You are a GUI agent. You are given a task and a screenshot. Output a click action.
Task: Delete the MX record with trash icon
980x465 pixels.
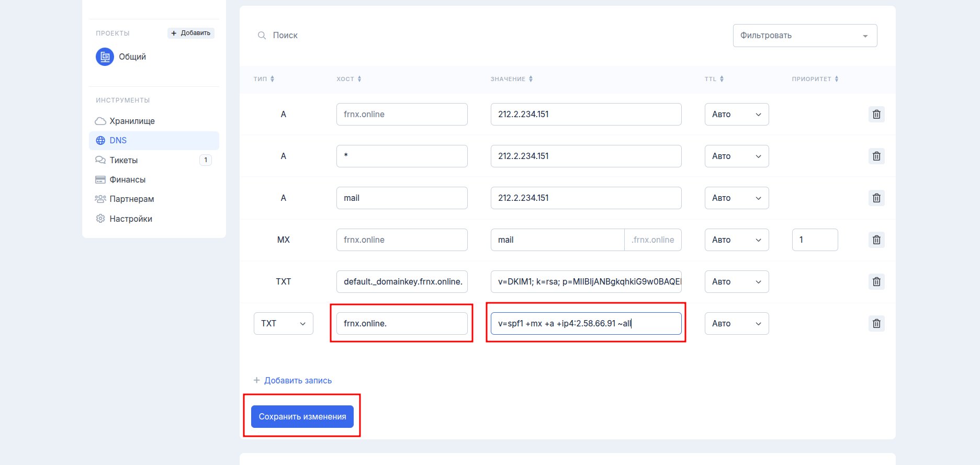point(876,240)
